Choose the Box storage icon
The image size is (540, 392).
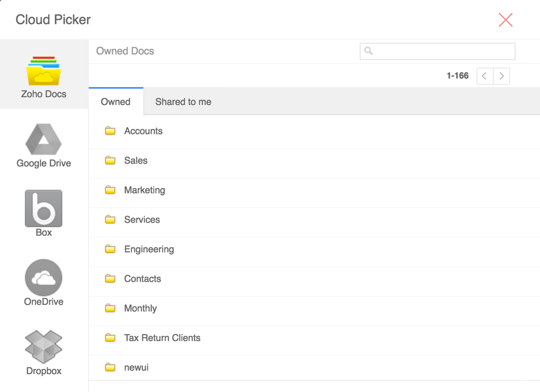tap(44, 208)
